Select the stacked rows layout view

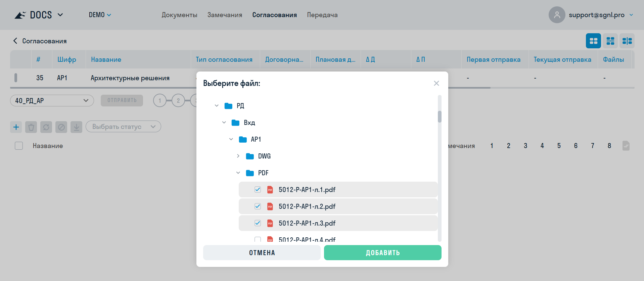(610, 41)
